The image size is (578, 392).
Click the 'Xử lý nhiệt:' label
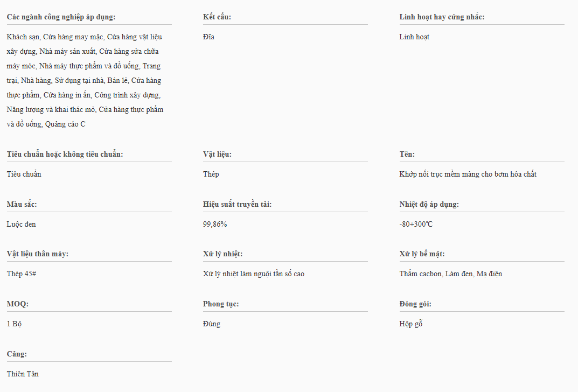tap(222, 254)
